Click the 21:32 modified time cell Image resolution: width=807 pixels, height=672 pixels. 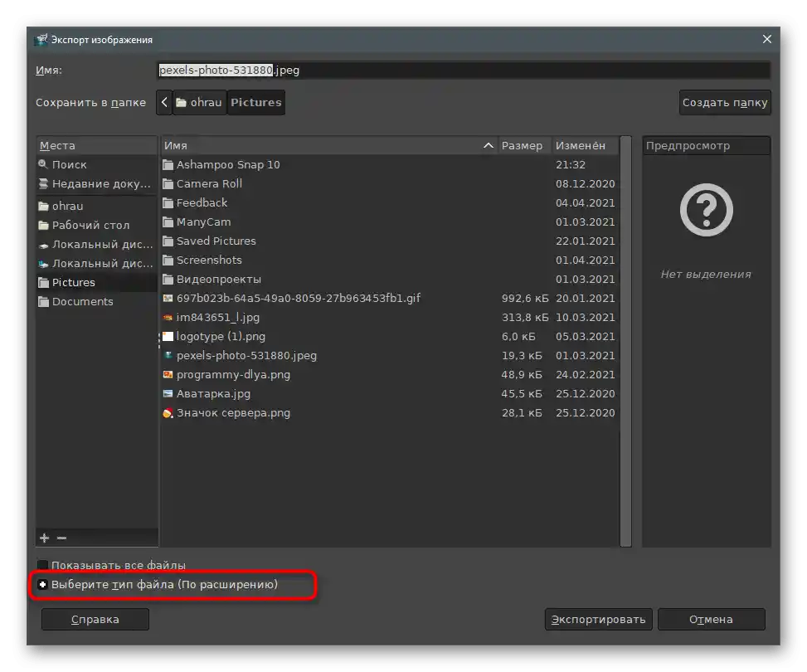(x=571, y=165)
